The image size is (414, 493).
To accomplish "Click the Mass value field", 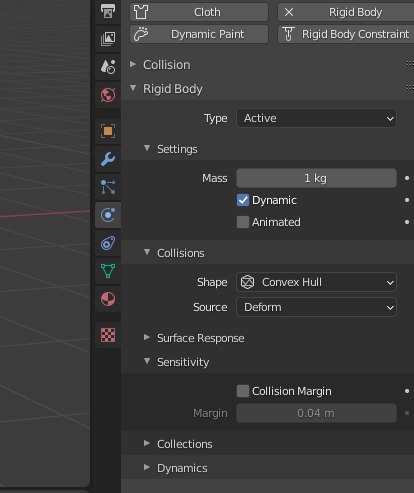I will [x=316, y=178].
